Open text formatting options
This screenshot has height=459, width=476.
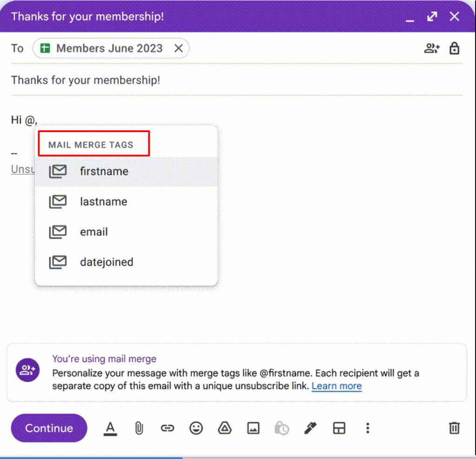tap(110, 428)
